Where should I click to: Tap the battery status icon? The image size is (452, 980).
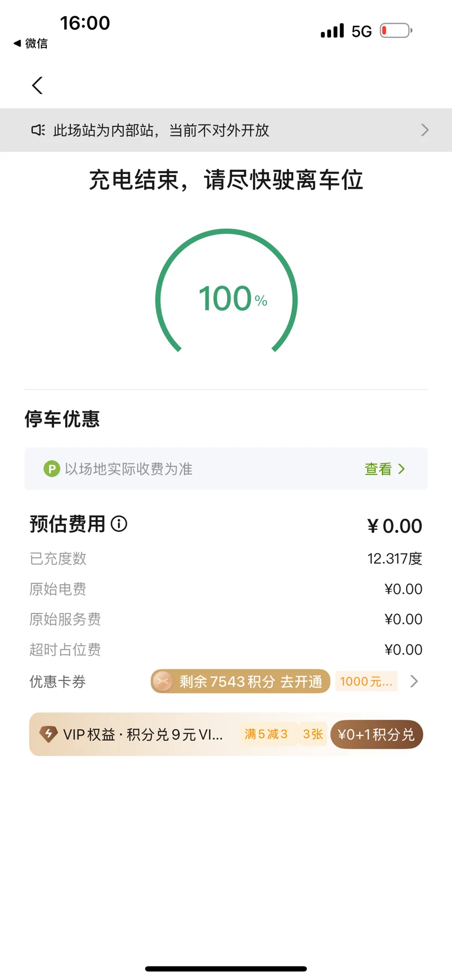[396, 30]
